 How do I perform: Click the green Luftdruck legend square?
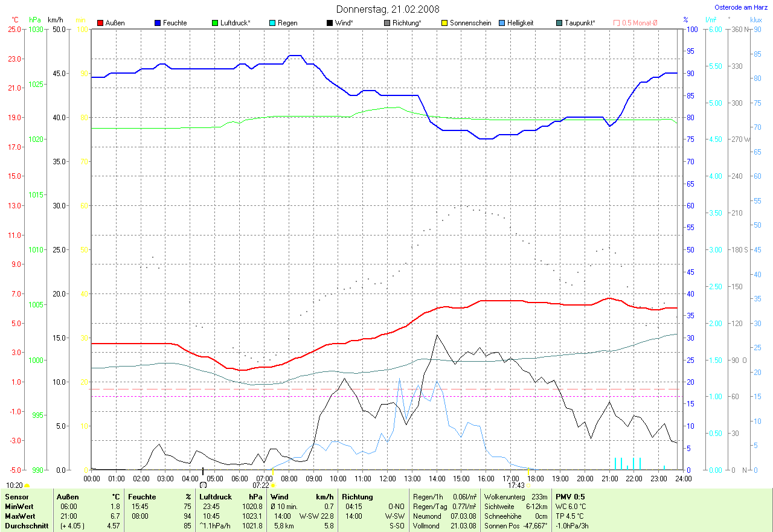point(215,23)
